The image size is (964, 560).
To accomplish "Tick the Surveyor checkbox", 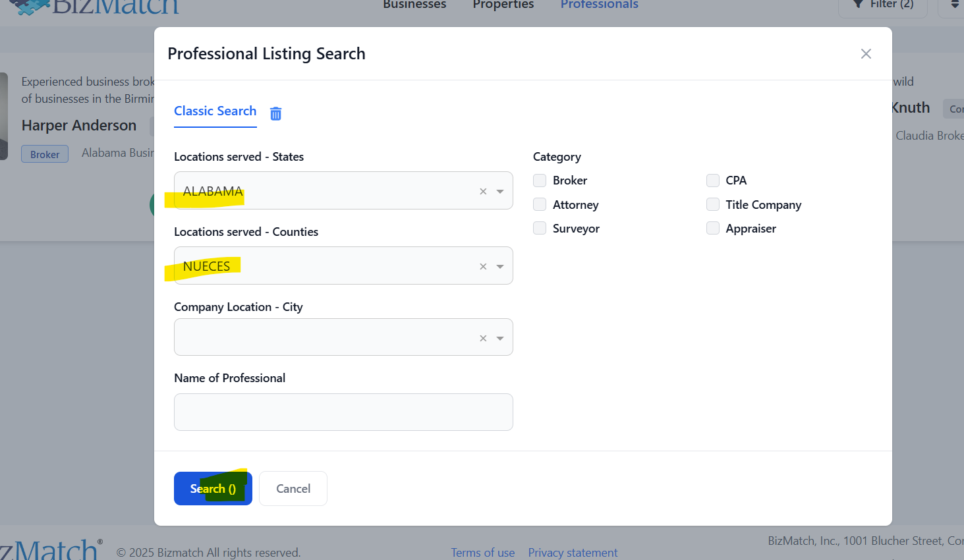I will (540, 228).
